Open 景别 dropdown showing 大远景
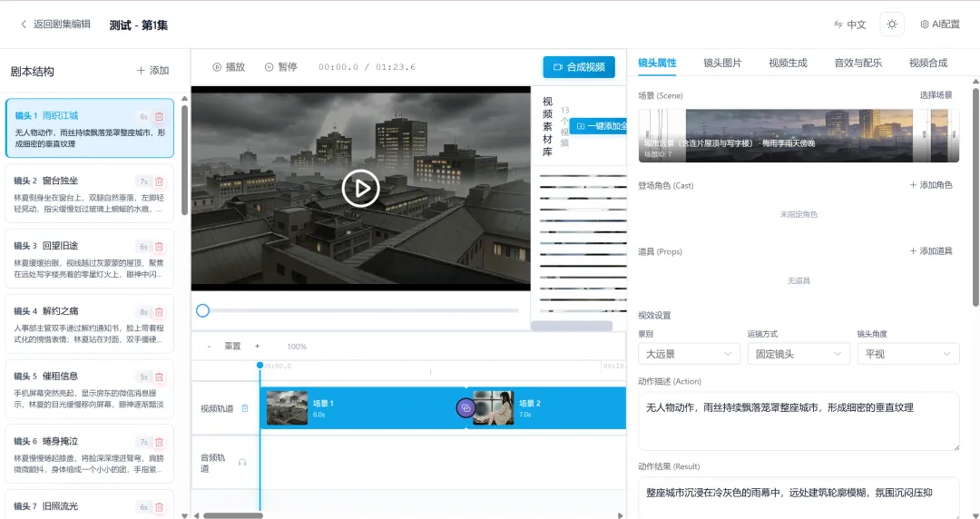980x519 pixels. tap(689, 354)
